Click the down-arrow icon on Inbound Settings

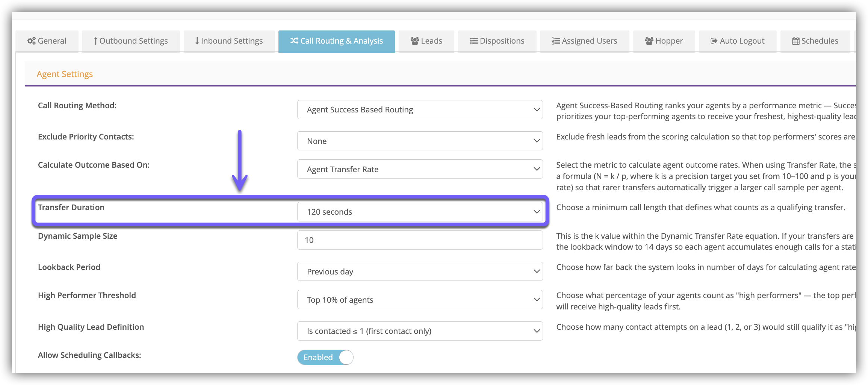point(197,41)
